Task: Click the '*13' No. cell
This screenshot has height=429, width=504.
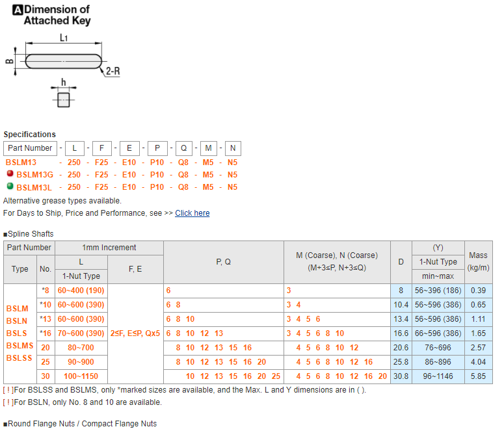Action: (46, 319)
